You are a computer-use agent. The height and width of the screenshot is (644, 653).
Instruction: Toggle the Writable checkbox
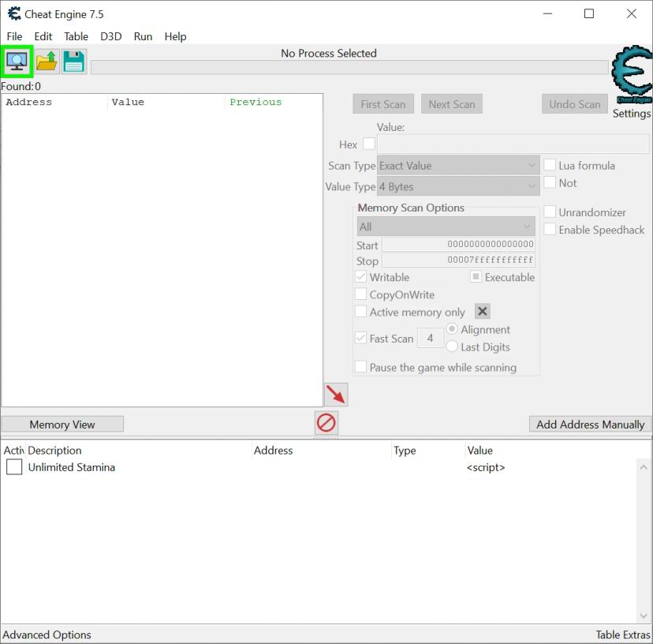[x=360, y=277]
